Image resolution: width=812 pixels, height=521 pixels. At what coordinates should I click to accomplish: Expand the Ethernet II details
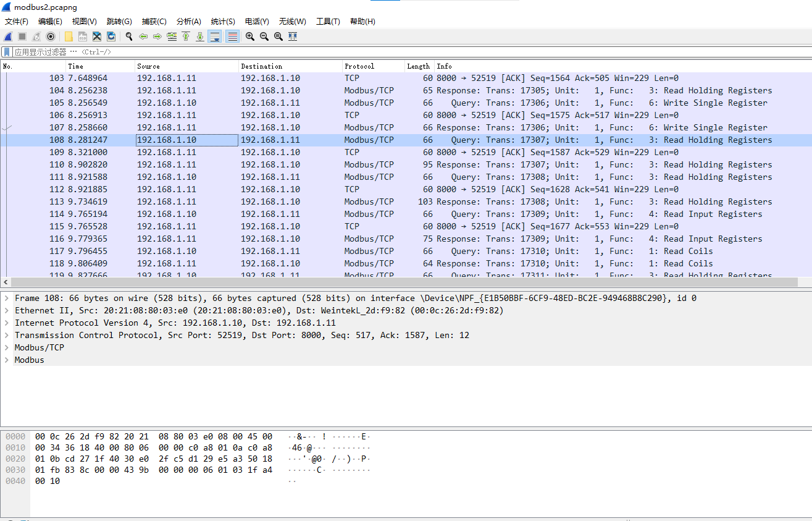click(x=6, y=310)
